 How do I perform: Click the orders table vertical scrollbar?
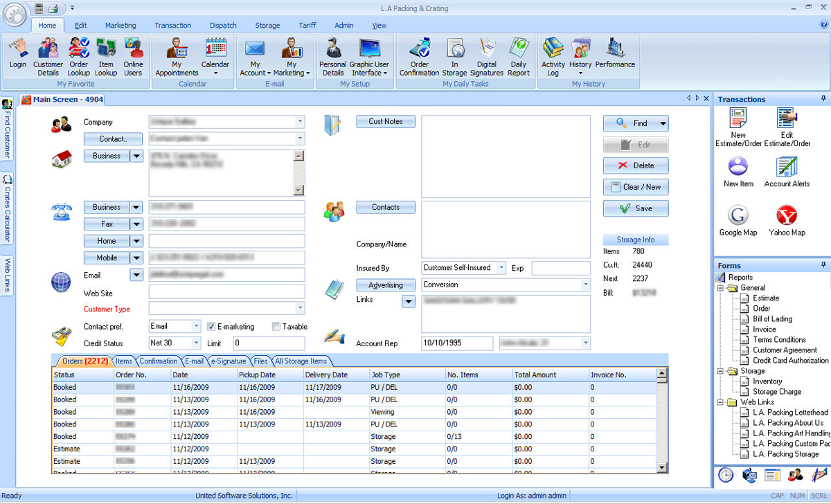click(x=663, y=421)
